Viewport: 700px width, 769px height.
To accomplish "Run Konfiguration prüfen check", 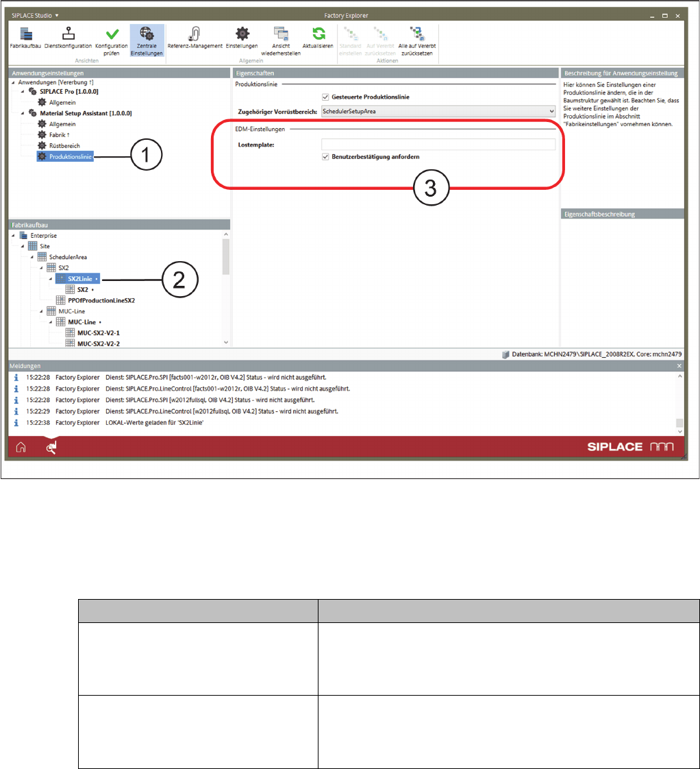I will (112, 41).
